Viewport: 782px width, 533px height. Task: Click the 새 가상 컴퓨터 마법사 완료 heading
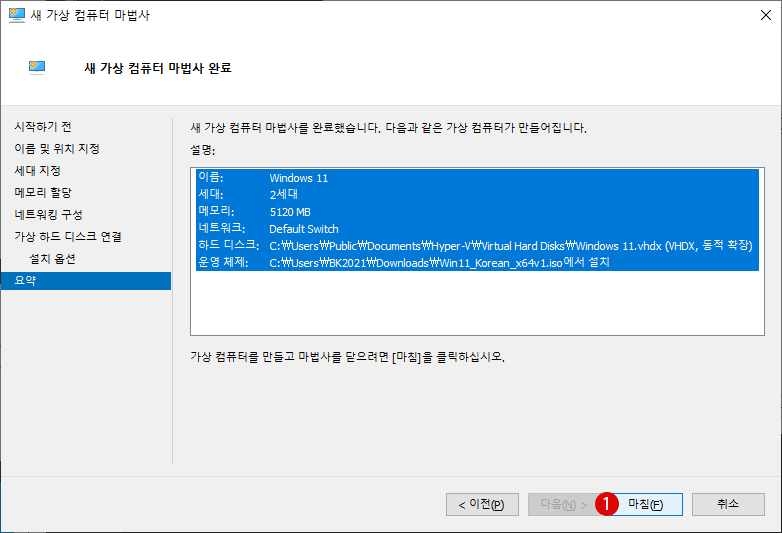[158, 68]
